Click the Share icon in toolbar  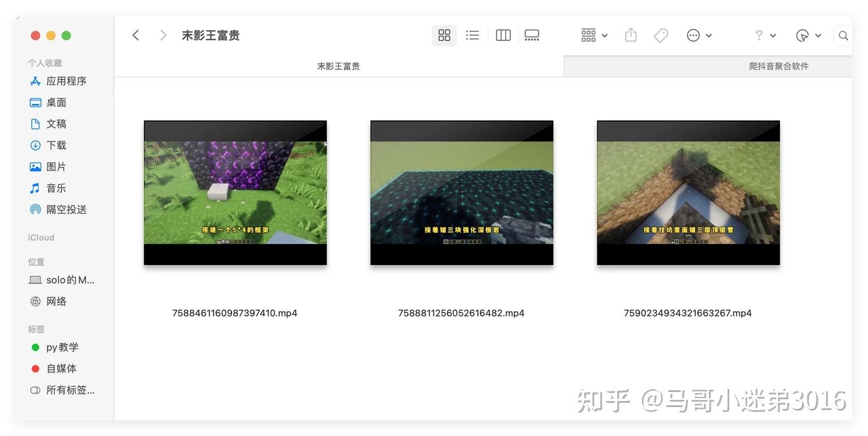pos(631,36)
